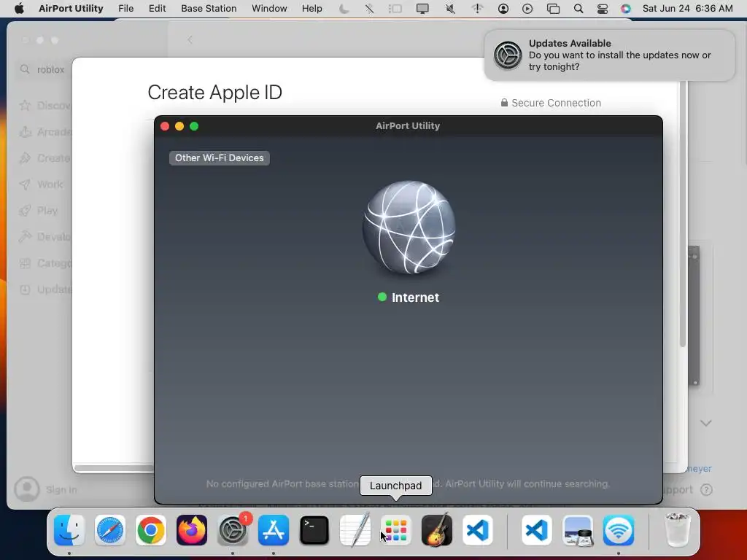The height and width of the screenshot is (560, 747).
Task: Open the AirPort Utility app menu
Action: pyautogui.click(x=71, y=9)
